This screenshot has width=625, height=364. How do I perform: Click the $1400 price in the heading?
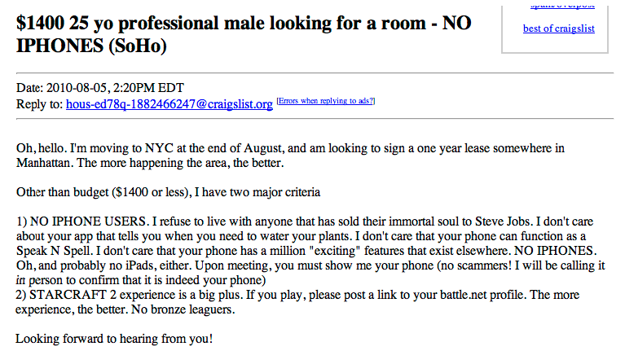40,23
